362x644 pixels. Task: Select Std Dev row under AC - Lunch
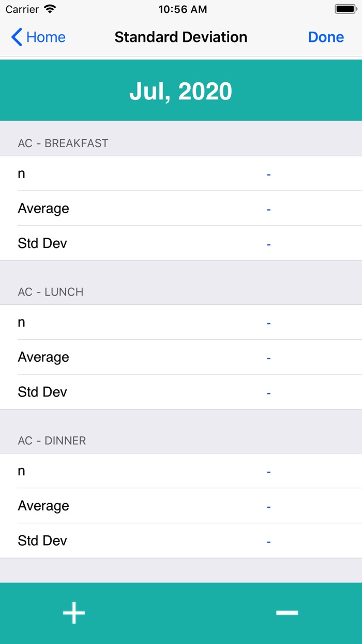click(x=181, y=392)
